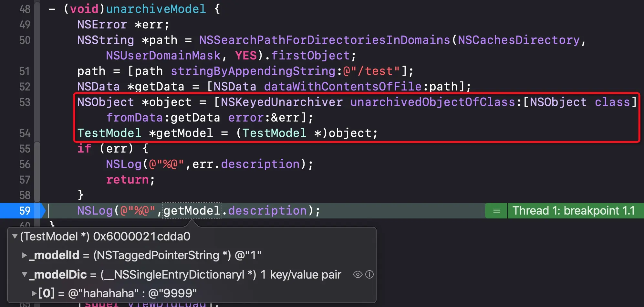The height and width of the screenshot is (307, 644).
Task: Expand the [0] hahahaha dictionary entry
Action: 34,293
